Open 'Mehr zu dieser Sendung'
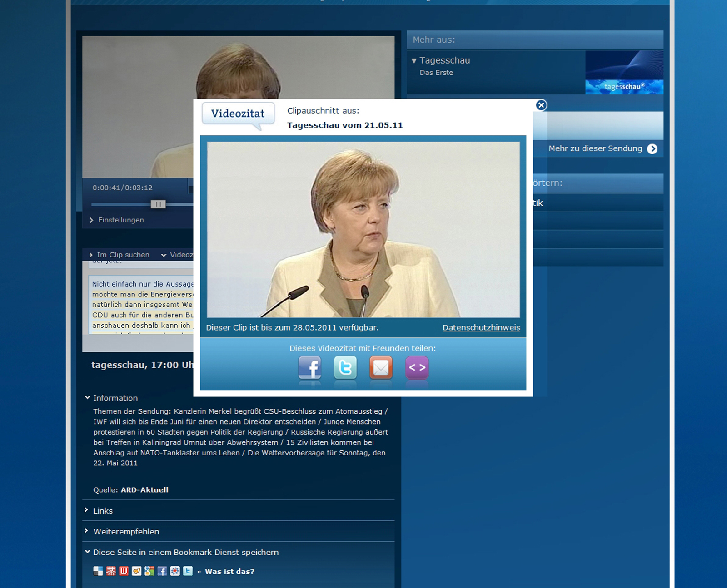This screenshot has height=588, width=727. click(603, 148)
